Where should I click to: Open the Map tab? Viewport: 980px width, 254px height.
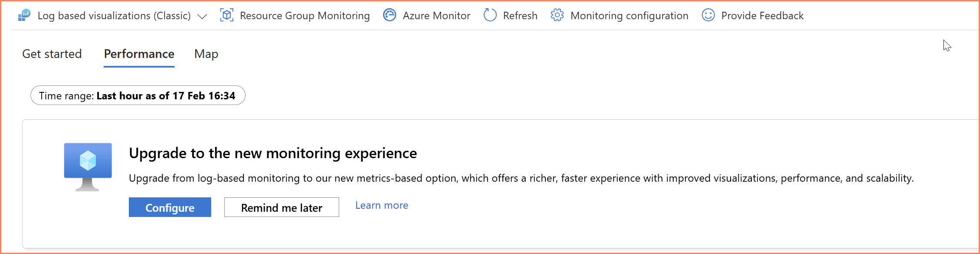[x=206, y=54]
